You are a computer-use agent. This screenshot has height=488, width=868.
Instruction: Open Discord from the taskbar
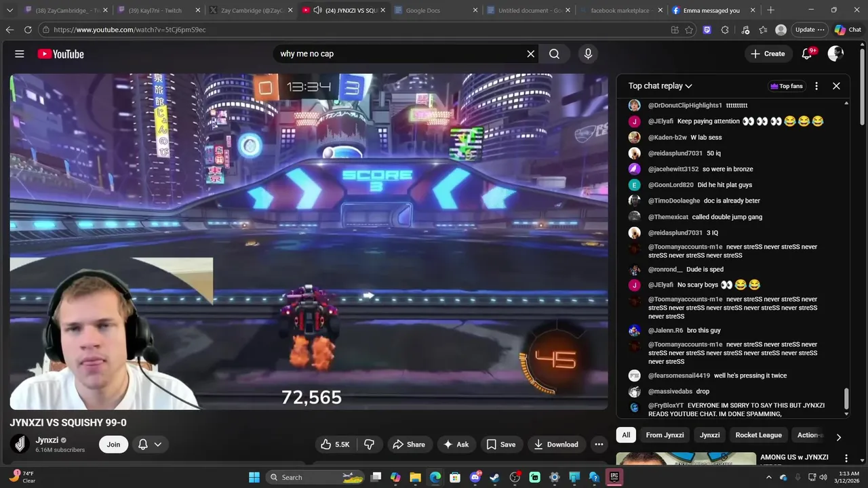475,477
